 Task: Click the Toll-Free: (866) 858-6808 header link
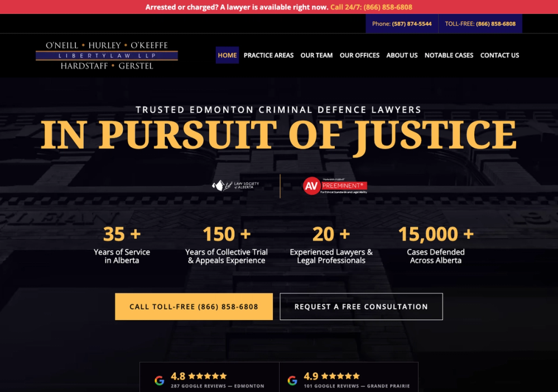[480, 24]
